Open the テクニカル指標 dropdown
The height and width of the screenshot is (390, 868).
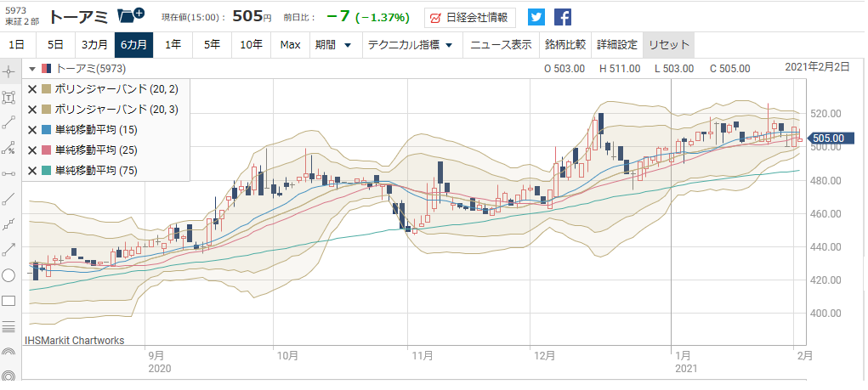tap(409, 44)
